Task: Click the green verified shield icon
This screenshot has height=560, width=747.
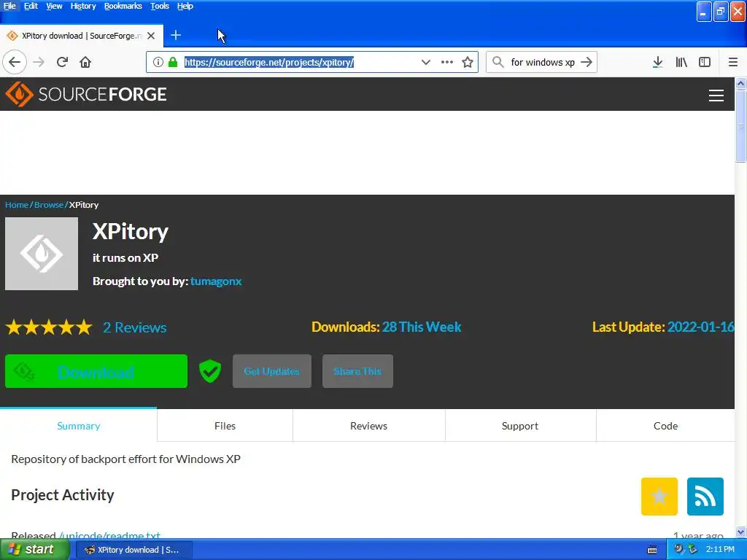Action: [210, 371]
